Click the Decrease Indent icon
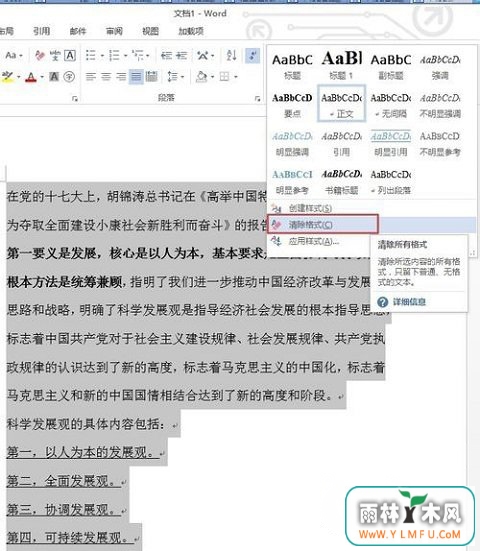The height and width of the screenshot is (551, 480). click(166, 55)
